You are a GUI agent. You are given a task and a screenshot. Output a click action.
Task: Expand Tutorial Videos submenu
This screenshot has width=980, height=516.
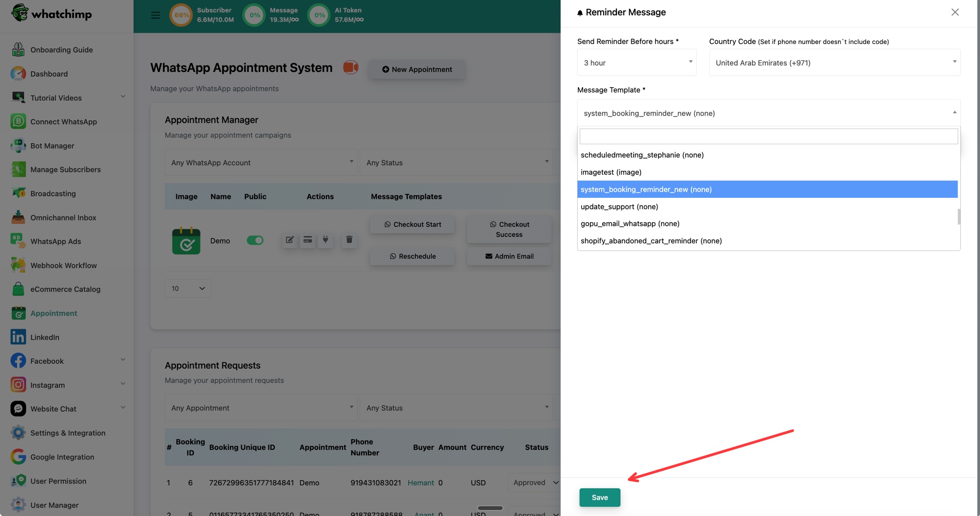[x=123, y=97]
